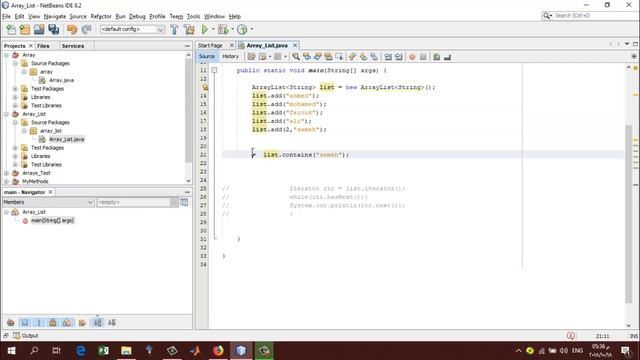Viewport: 640px width, 360px height.
Task: Click the red Start Macro Recording icon
Action: tap(412, 57)
